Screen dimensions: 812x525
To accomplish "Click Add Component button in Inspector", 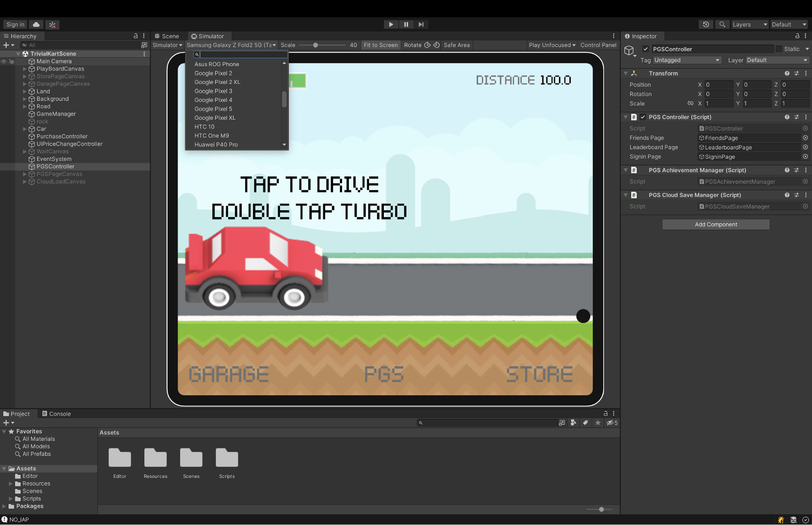I will tap(716, 224).
